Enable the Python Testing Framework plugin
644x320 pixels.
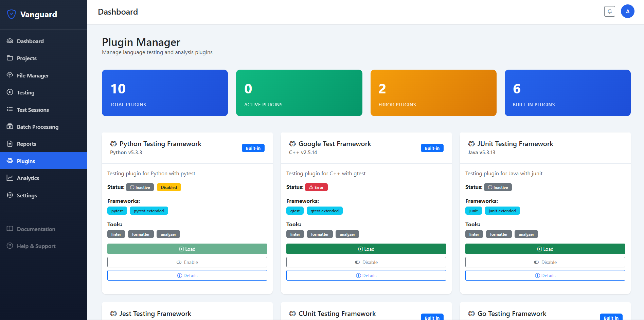click(187, 262)
